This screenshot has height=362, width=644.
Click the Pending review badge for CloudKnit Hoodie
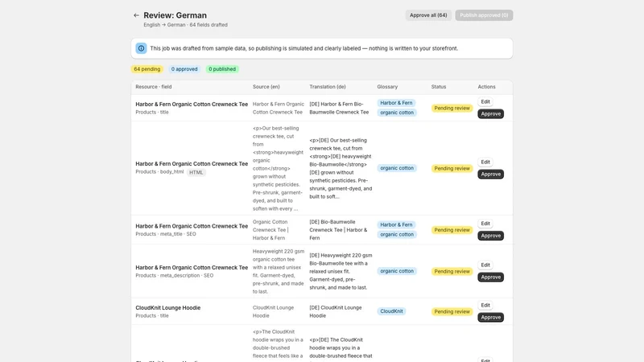tap(452, 311)
